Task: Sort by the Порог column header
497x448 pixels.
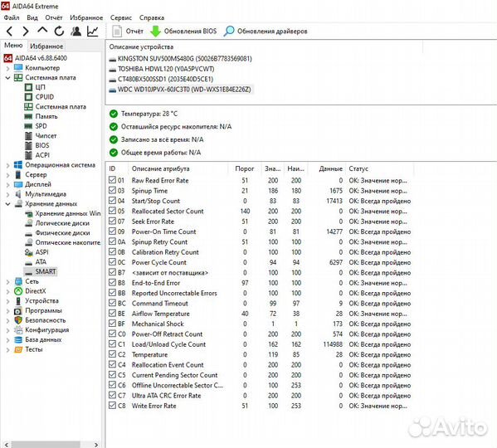Action: (245, 168)
